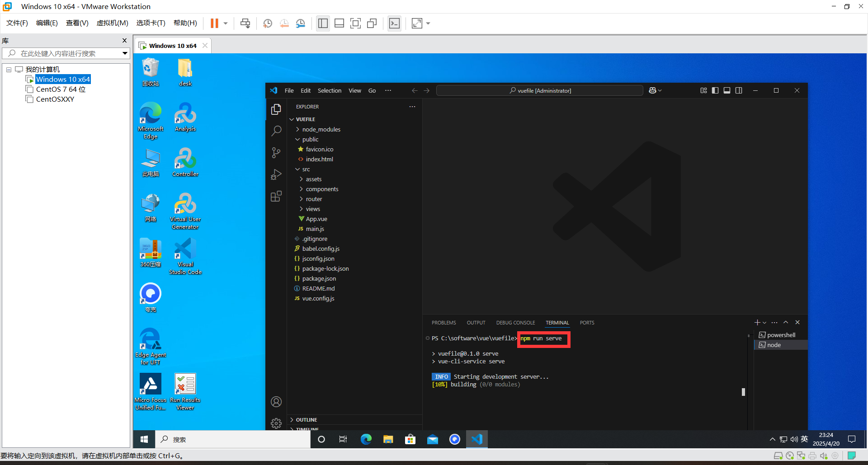868x465 pixels.
Task: Take a VM snapshot in VMware toolbar
Action: click(268, 23)
